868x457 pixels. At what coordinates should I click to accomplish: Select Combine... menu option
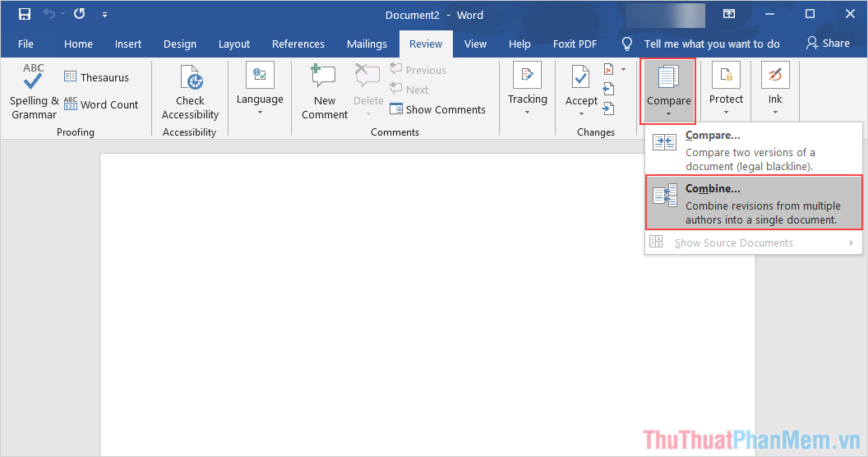(754, 203)
